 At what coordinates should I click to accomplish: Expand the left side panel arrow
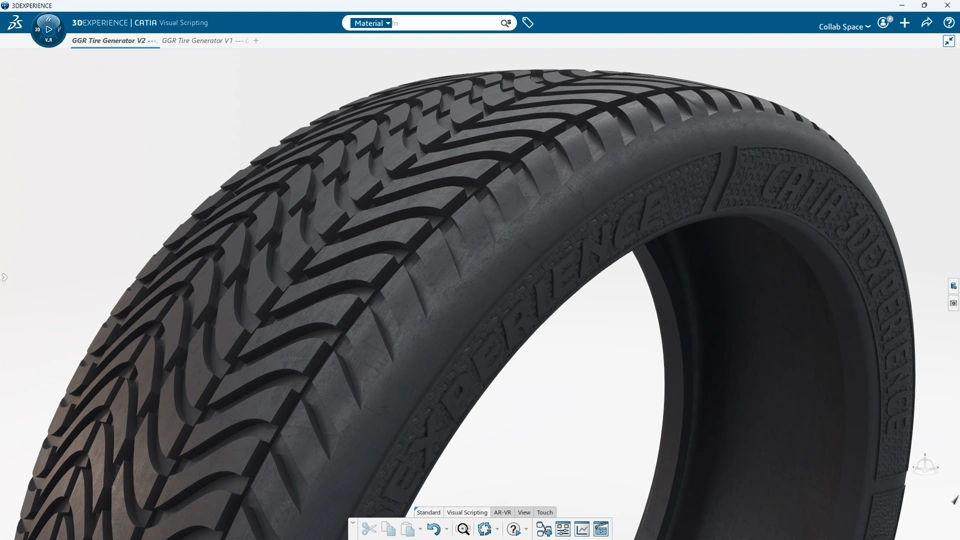(4, 277)
